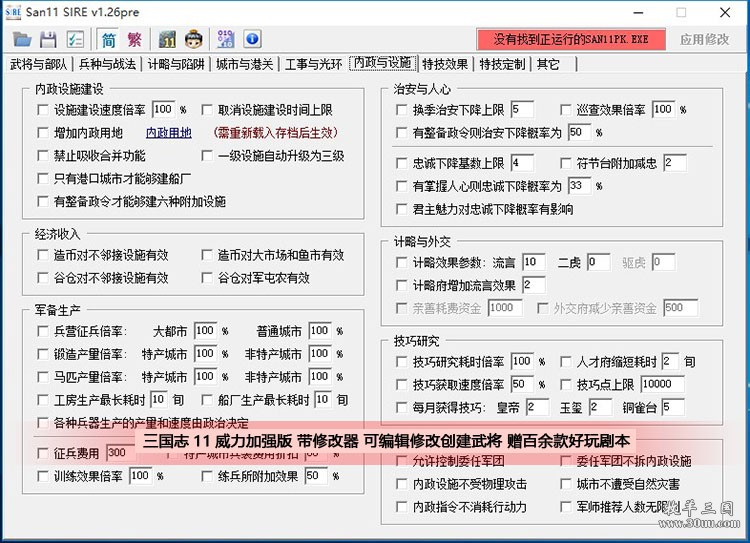
Task: Tick the 船厂生产最长耗时 checkbox
Action: point(207,399)
